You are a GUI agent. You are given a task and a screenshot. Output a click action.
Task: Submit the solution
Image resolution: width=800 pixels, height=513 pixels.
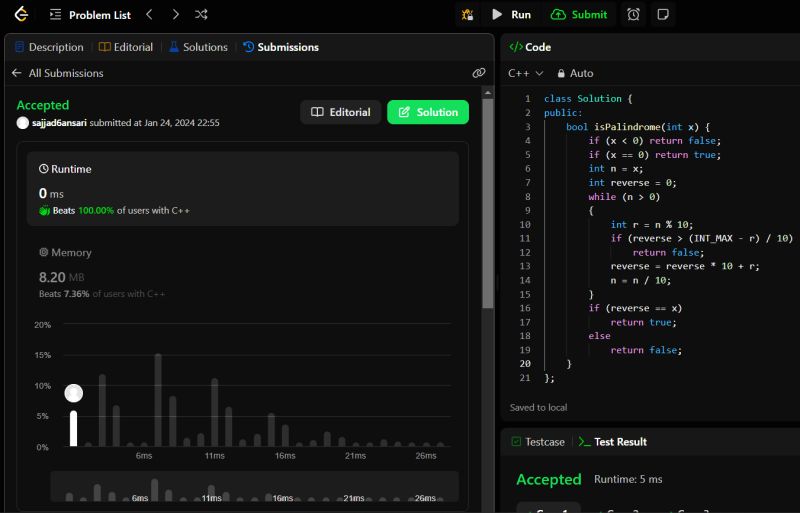click(579, 15)
